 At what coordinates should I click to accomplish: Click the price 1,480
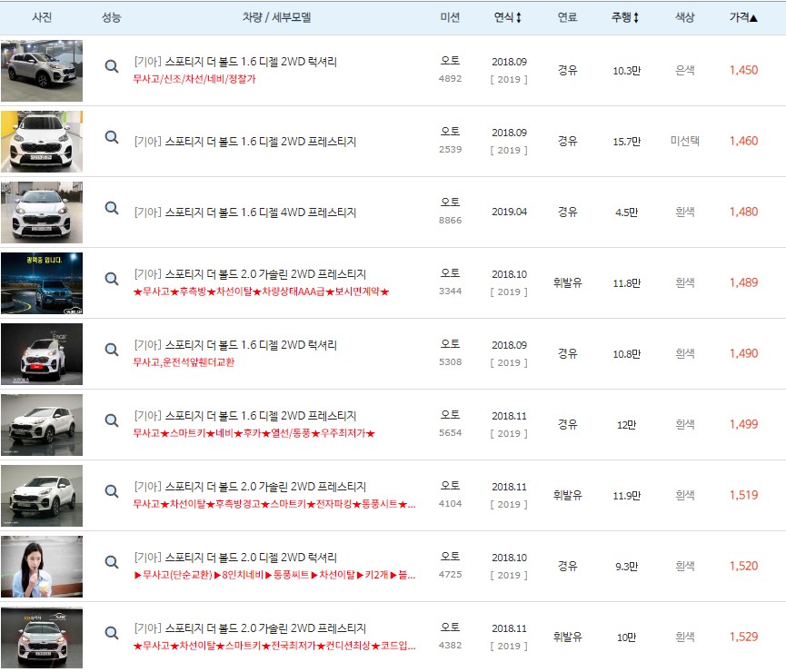click(743, 212)
